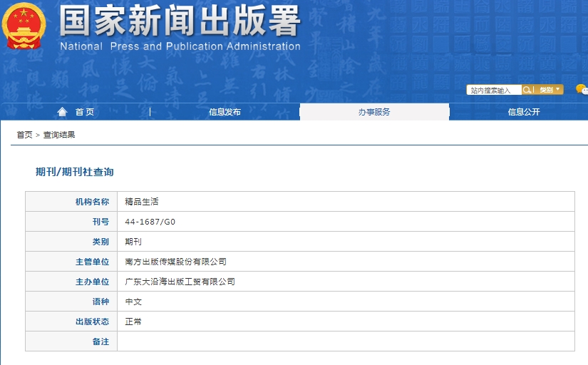Image resolution: width=588 pixels, height=365 pixels.
Task: Focus the 站内搜索输入 search box
Action: pyautogui.click(x=494, y=91)
